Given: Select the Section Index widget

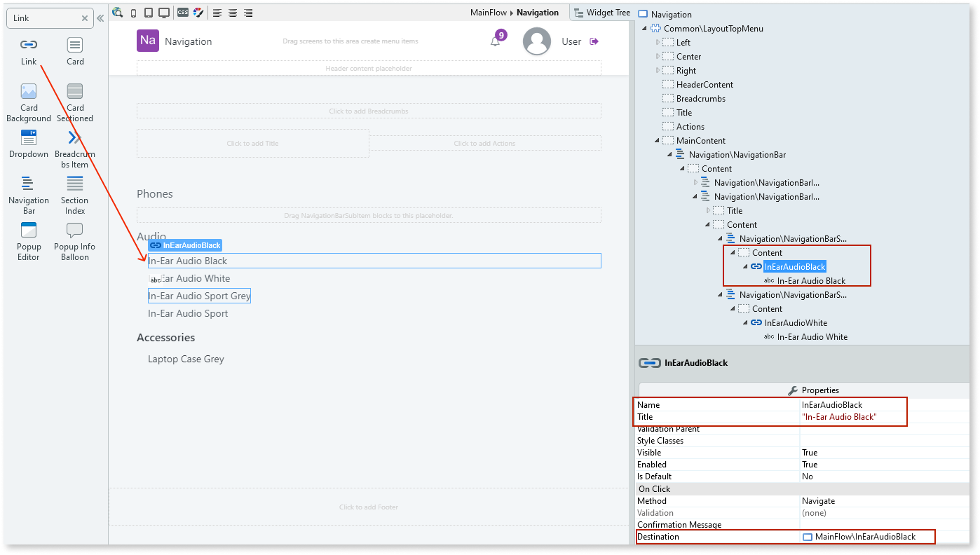Looking at the screenshot, I should pyautogui.click(x=74, y=194).
